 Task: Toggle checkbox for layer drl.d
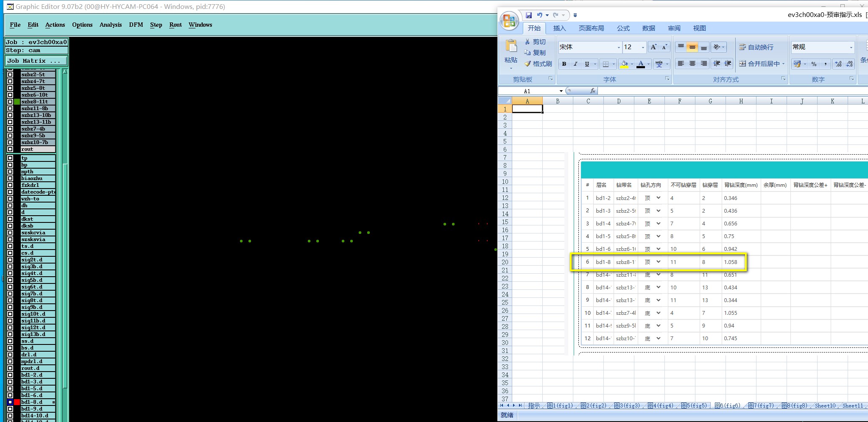click(10, 355)
